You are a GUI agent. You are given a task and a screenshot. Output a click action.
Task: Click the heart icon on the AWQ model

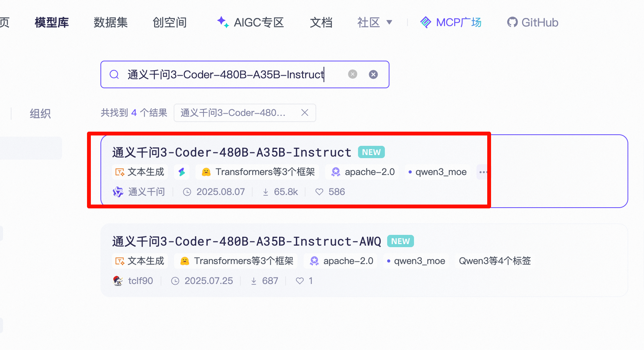coord(299,281)
